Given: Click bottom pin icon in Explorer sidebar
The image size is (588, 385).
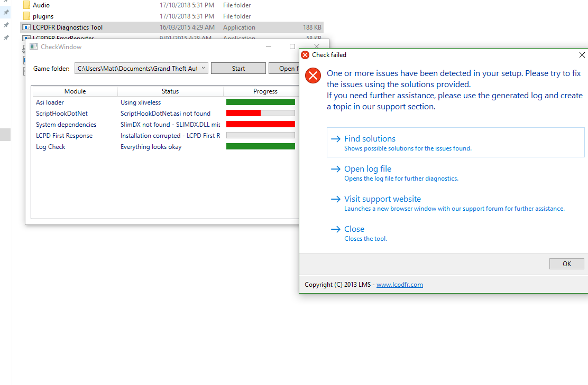Looking at the screenshot, I should pos(6,38).
